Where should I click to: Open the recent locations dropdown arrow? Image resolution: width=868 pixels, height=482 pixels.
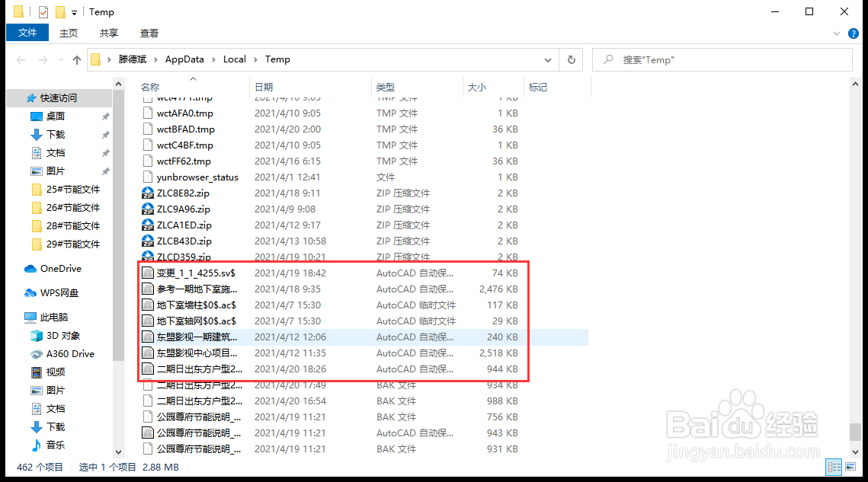61,59
